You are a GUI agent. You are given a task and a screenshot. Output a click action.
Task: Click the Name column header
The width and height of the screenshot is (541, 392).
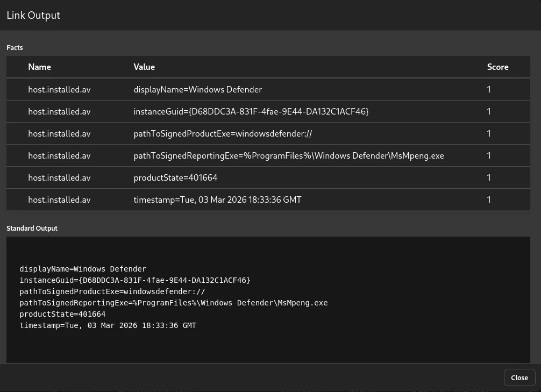[39, 67]
